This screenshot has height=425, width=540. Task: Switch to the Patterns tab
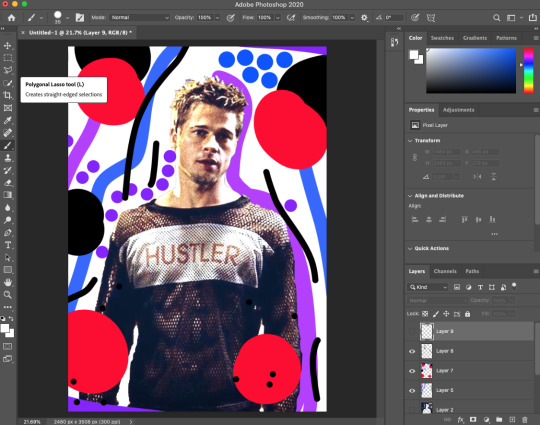coord(506,38)
